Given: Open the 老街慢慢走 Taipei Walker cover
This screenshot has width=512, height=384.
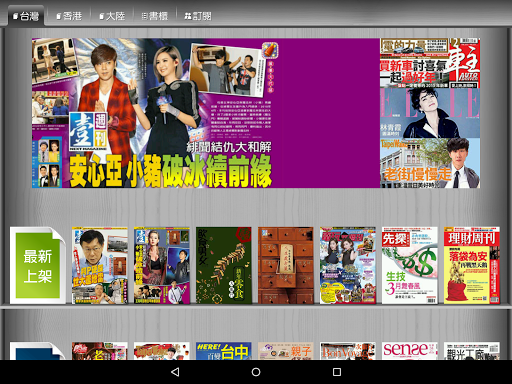Looking at the screenshot, I should pyautogui.click(x=430, y=163).
